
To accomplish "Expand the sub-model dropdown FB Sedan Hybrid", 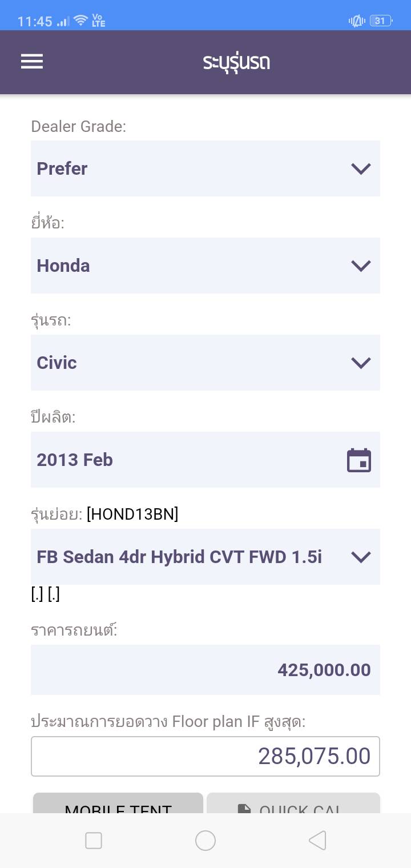I will [x=205, y=557].
